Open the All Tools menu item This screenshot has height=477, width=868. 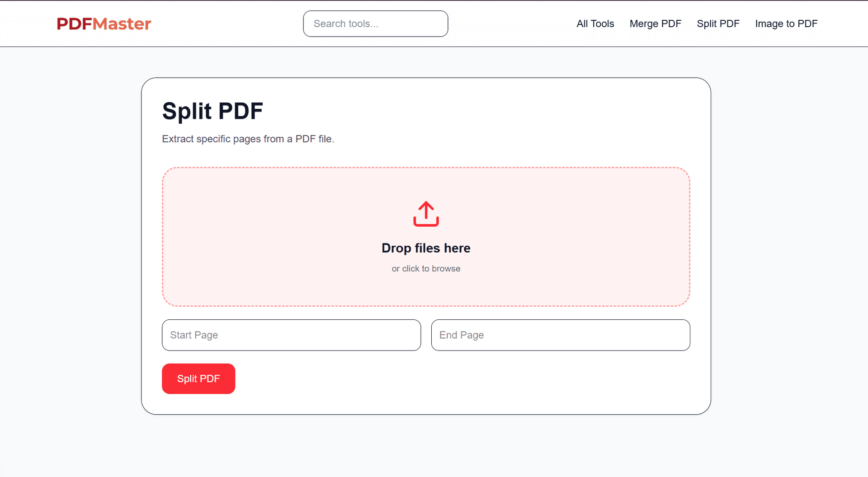coord(595,23)
